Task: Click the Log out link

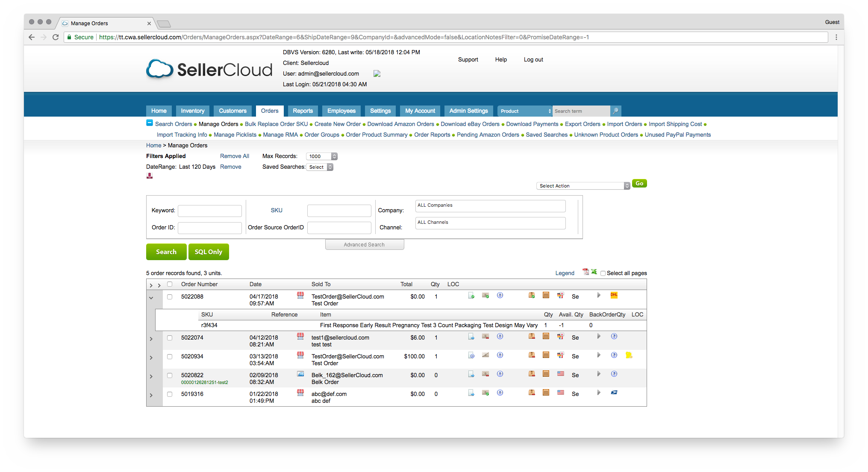Action: click(x=533, y=60)
